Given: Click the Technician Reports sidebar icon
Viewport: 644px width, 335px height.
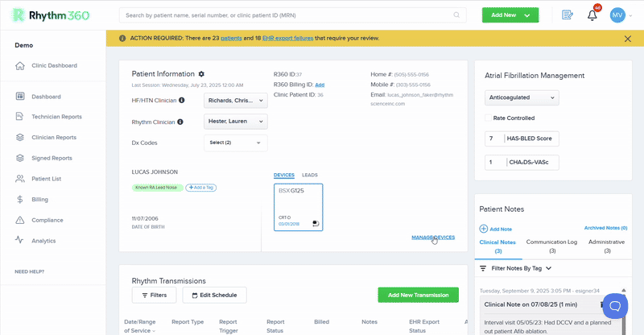Looking at the screenshot, I should pyautogui.click(x=19, y=116).
